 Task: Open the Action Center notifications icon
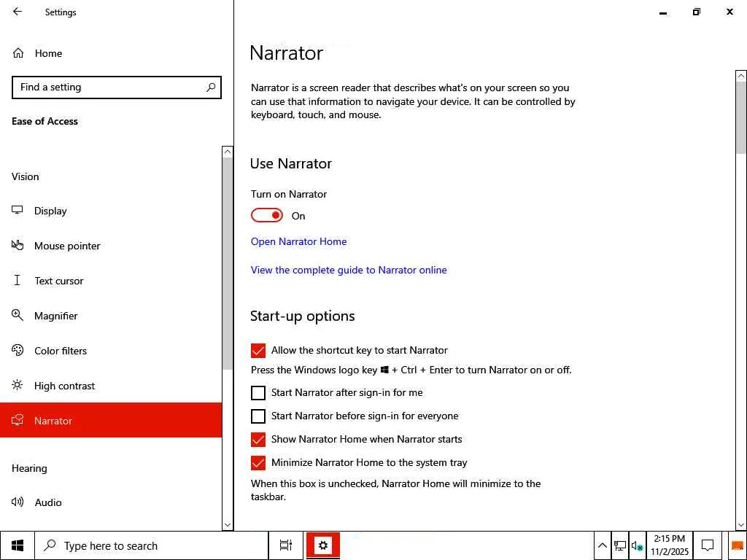point(708,545)
